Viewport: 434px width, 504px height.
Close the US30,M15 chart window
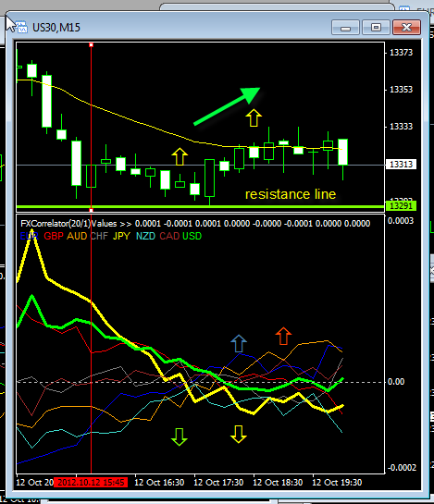(x=406, y=28)
